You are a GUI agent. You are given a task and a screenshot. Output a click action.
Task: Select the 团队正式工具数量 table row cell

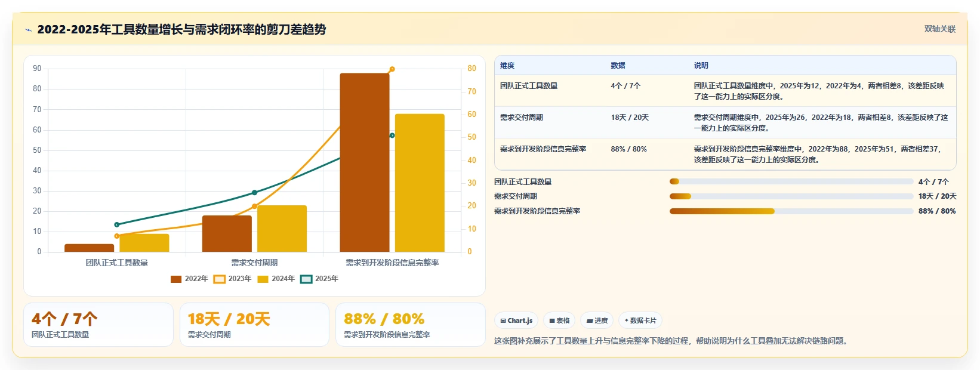pyautogui.click(x=529, y=86)
